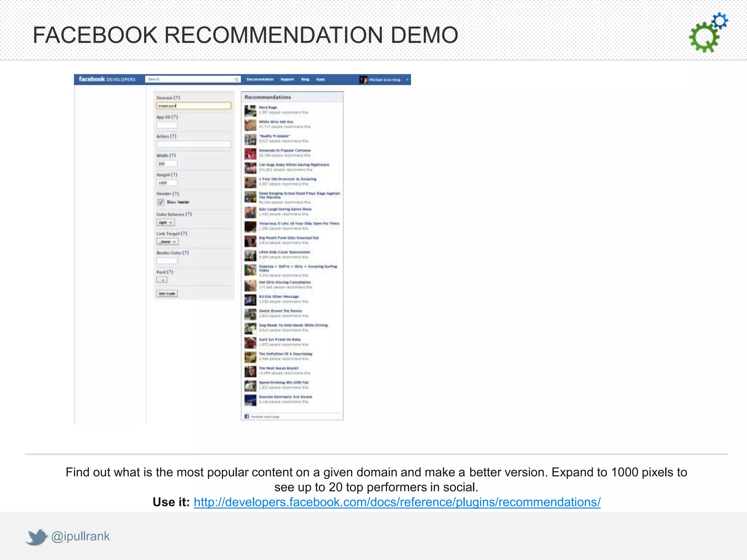Click the Michael Icon King username

[x=384, y=79]
